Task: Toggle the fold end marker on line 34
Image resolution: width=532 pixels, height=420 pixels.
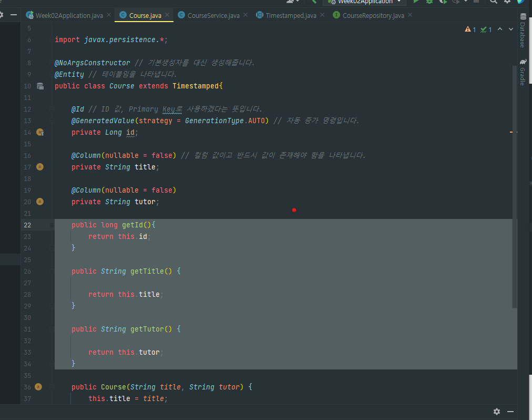Action: tap(52, 364)
